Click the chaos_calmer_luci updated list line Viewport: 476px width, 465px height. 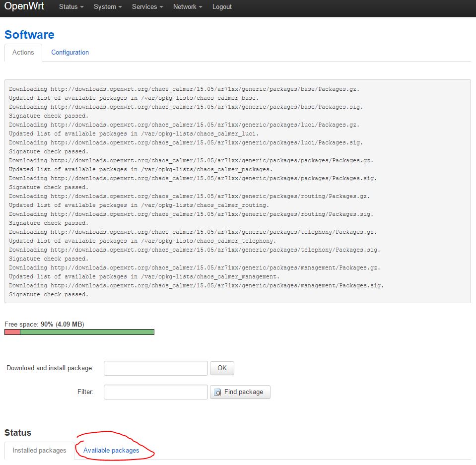point(134,133)
